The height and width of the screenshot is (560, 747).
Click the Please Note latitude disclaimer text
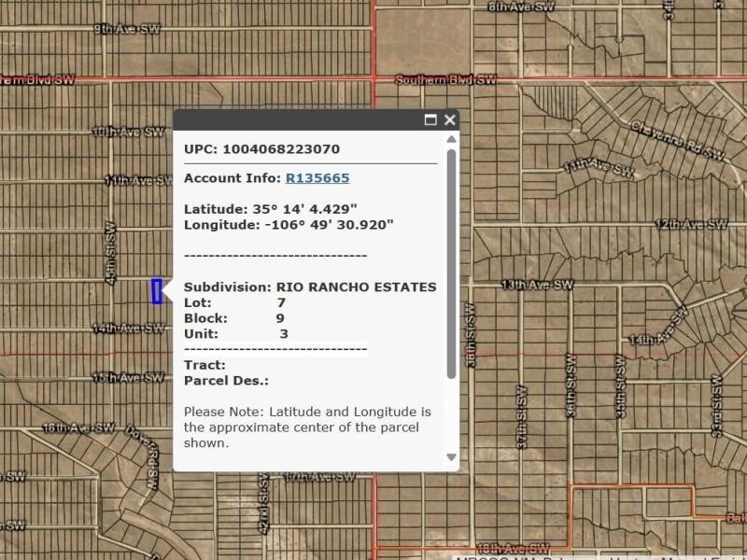tap(307, 427)
